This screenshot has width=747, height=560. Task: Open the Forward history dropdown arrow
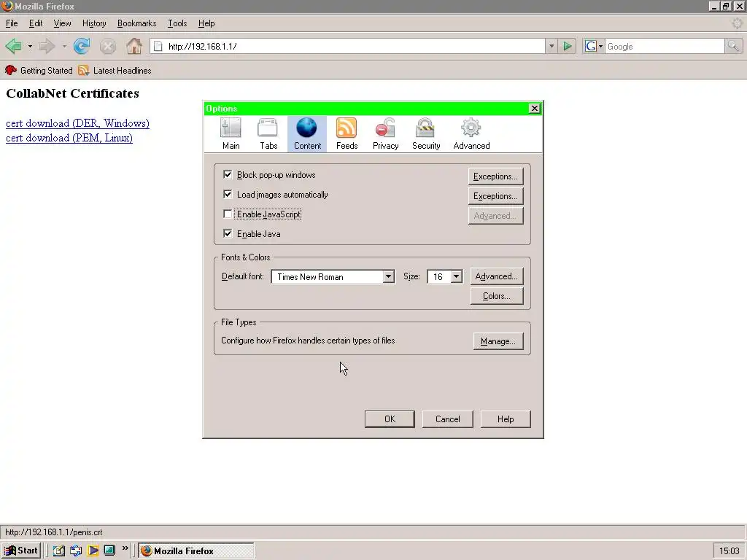click(64, 46)
